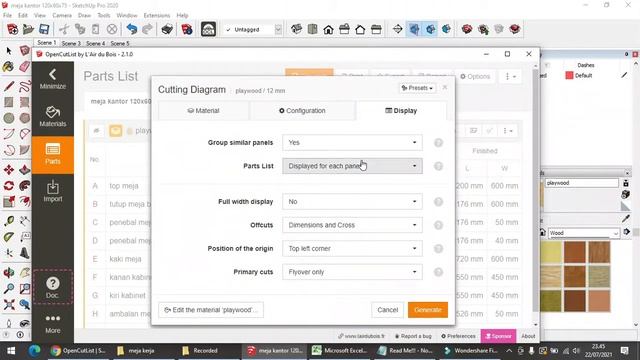The image size is (640, 360).
Task: Switch to the Display tab
Action: coord(401,111)
